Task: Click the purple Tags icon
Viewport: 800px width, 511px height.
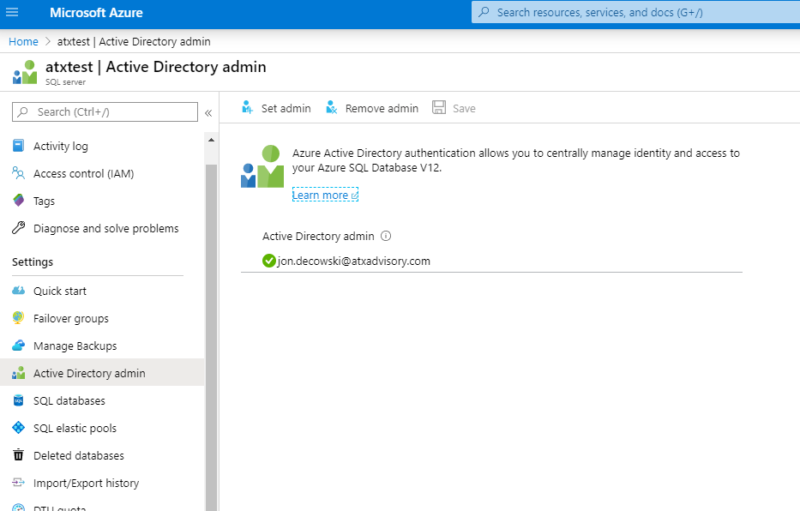Action: click(18, 200)
